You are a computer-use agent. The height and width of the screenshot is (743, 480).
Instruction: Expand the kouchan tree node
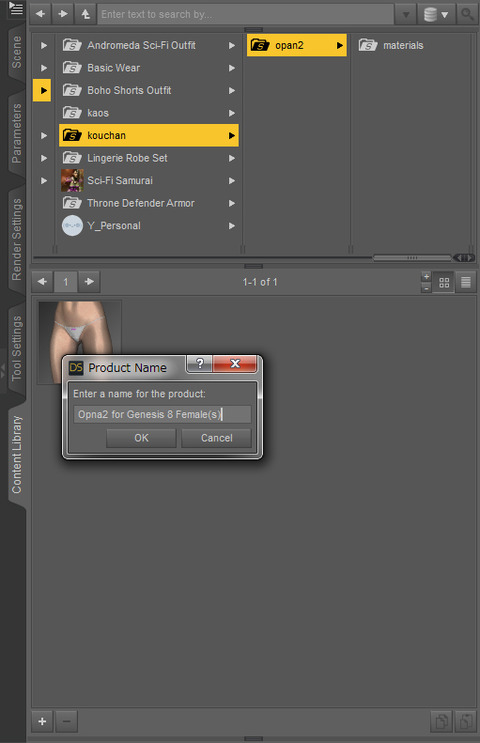point(44,136)
